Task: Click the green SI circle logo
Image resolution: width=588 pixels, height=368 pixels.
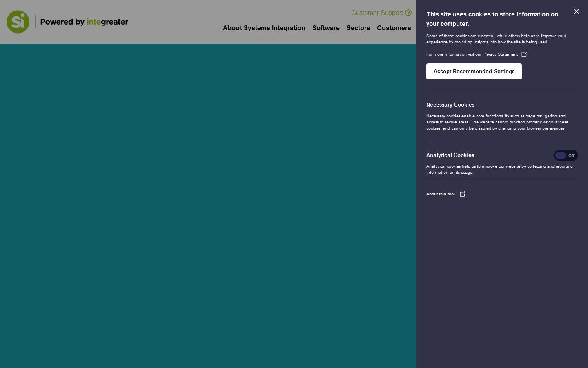Action: pos(18,22)
